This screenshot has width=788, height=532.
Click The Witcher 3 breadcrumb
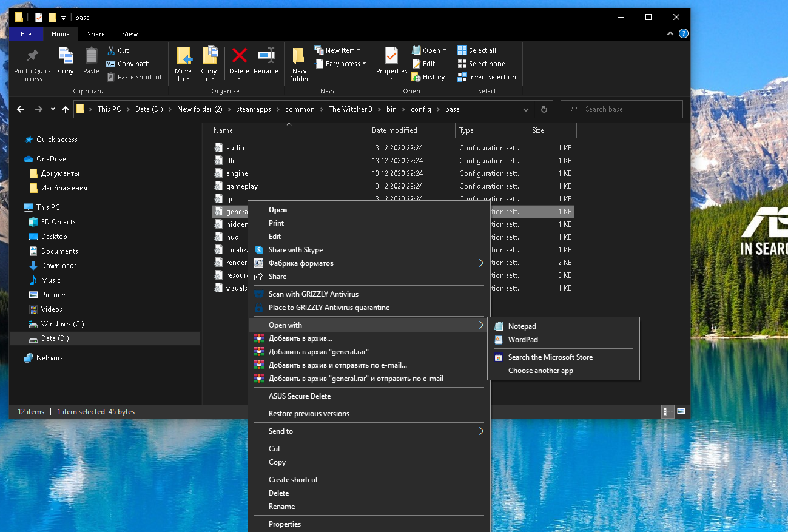pos(351,109)
